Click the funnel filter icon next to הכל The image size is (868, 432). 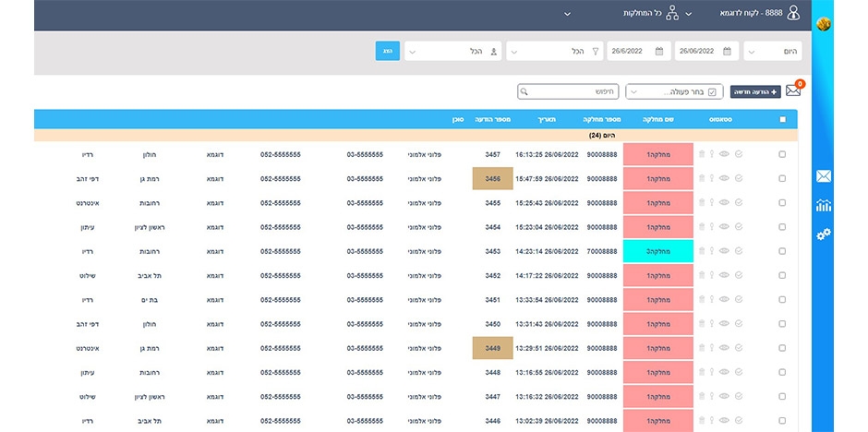click(596, 52)
